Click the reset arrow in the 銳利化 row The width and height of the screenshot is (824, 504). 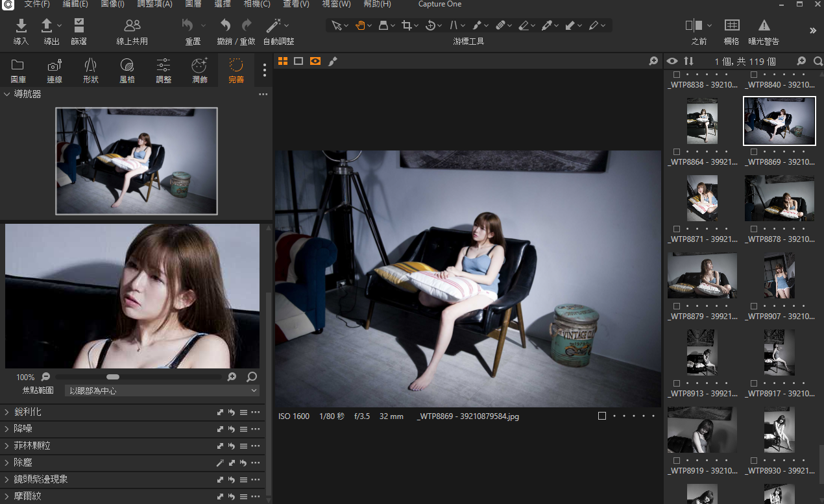click(x=232, y=412)
